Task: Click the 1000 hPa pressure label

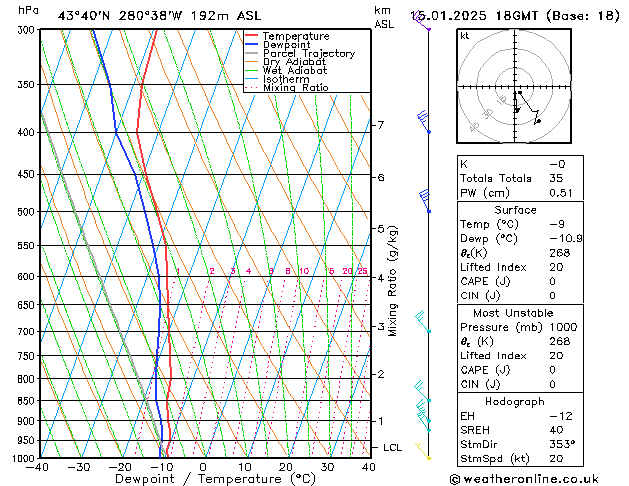Action: coord(26,458)
